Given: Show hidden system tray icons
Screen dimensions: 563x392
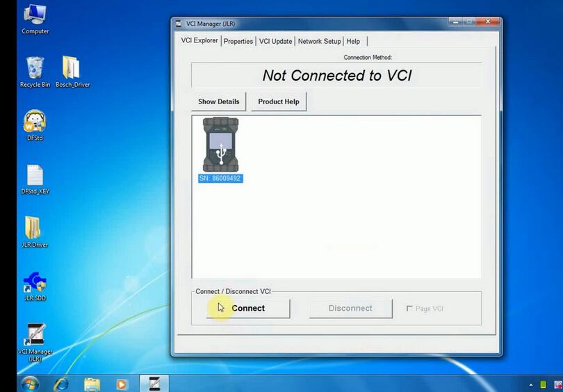Looking at the screenshot, I should 531,385.
